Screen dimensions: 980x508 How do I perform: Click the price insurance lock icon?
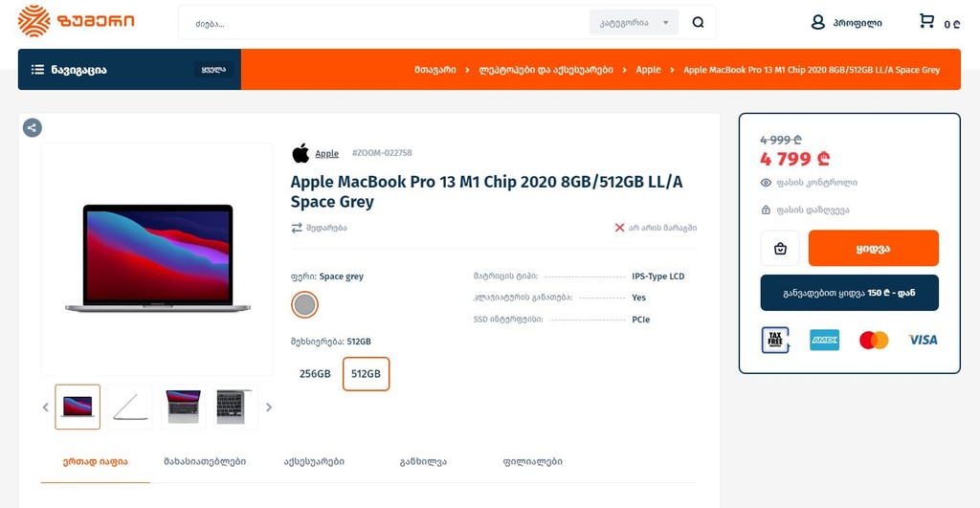(x=766, y=210)
